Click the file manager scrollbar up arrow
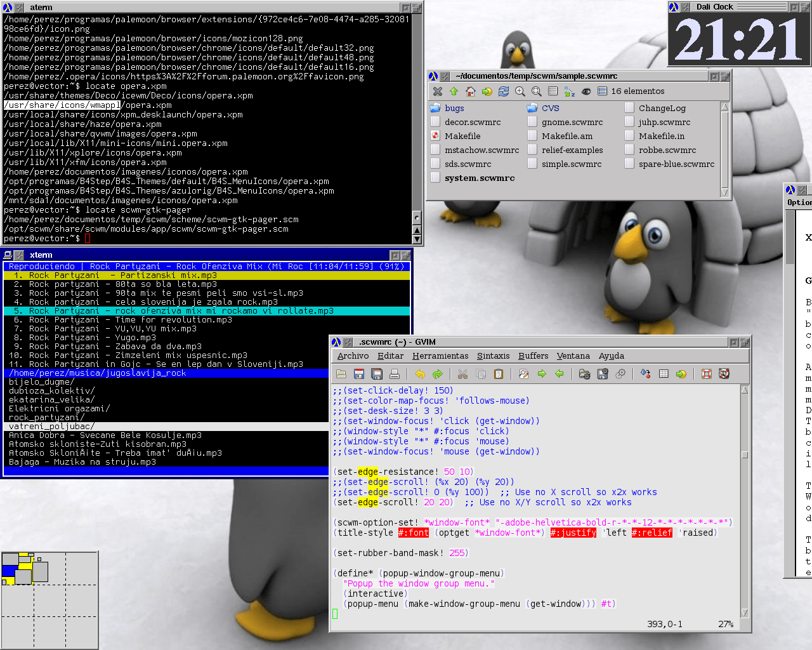Viewport: 812px width, 650px height. click(x=724, y=107)
